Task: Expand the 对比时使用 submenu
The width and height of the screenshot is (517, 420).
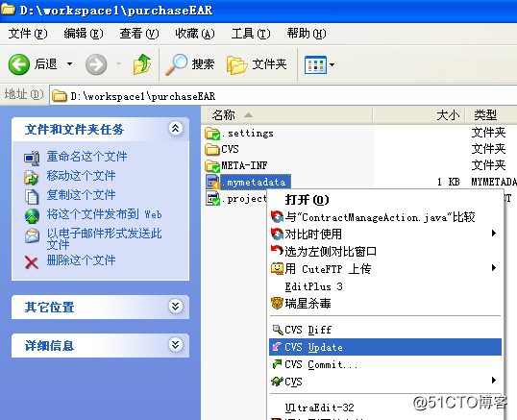Action: point(385,235)
